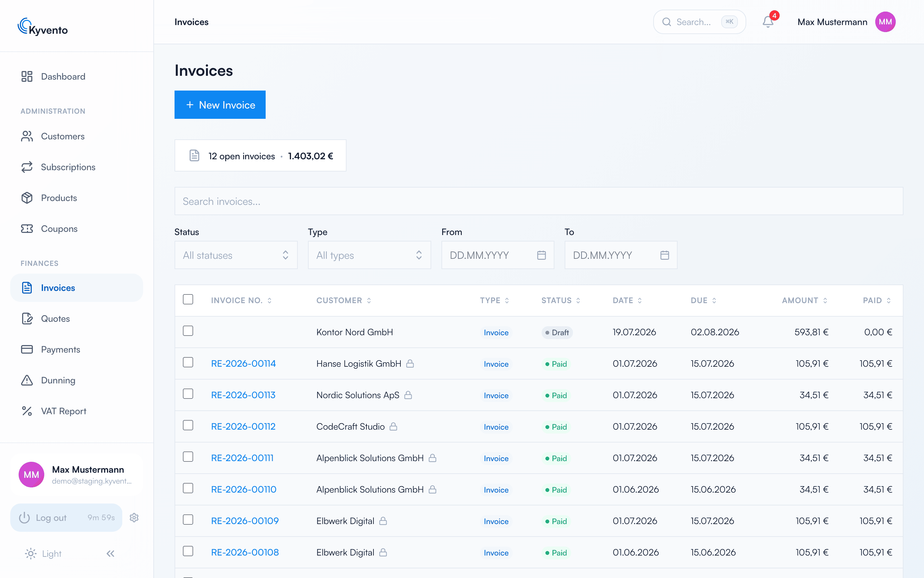Sort table by Customer column
This screenshot has height=578, width=924.
point(344,301)
